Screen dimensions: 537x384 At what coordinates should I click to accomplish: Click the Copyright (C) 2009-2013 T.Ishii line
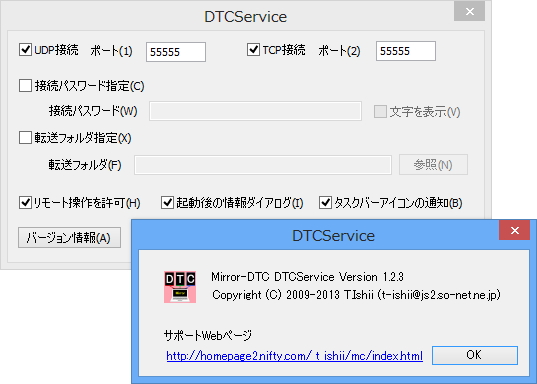tap(356, 295)
